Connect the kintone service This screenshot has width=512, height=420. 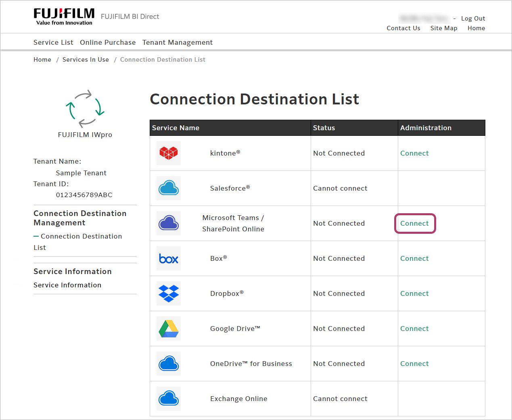[x=414, y=153]
